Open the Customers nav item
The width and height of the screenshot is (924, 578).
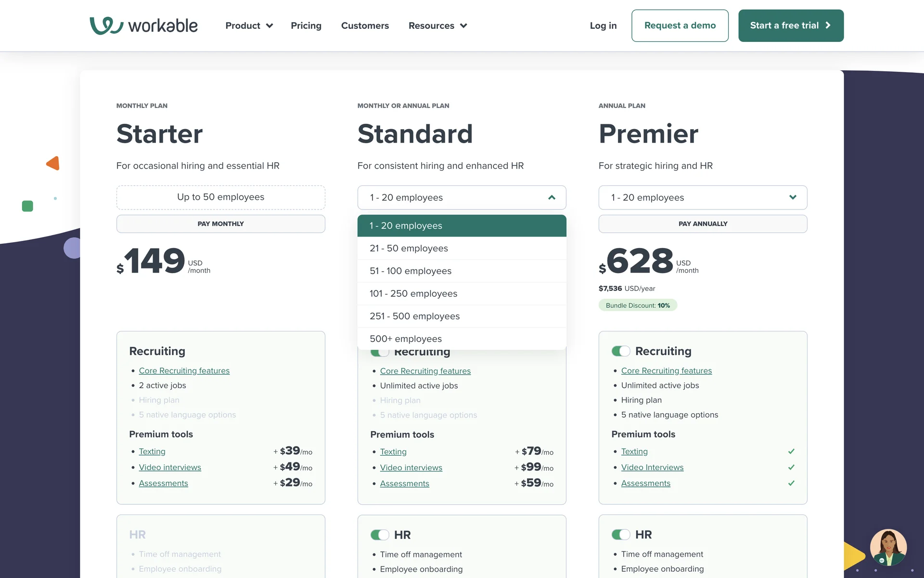pyautogui.click(x=365, y=26)
